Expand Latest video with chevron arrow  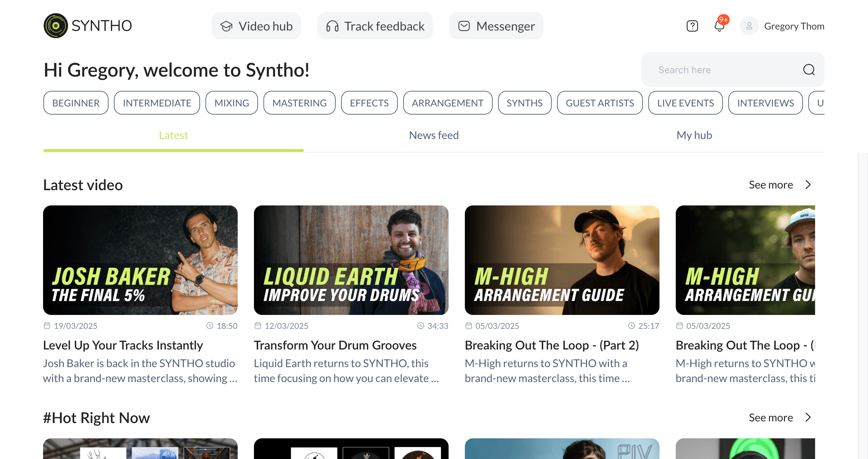click(x=808, y=185)
